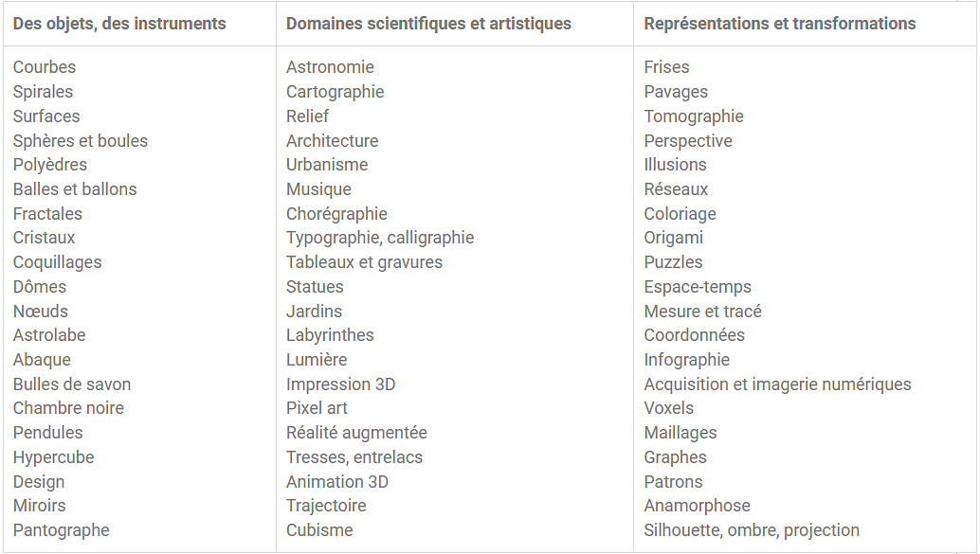Select 'Tomographie' in the representations column
This screenshot has width=980, height=554.
(694, 116)
